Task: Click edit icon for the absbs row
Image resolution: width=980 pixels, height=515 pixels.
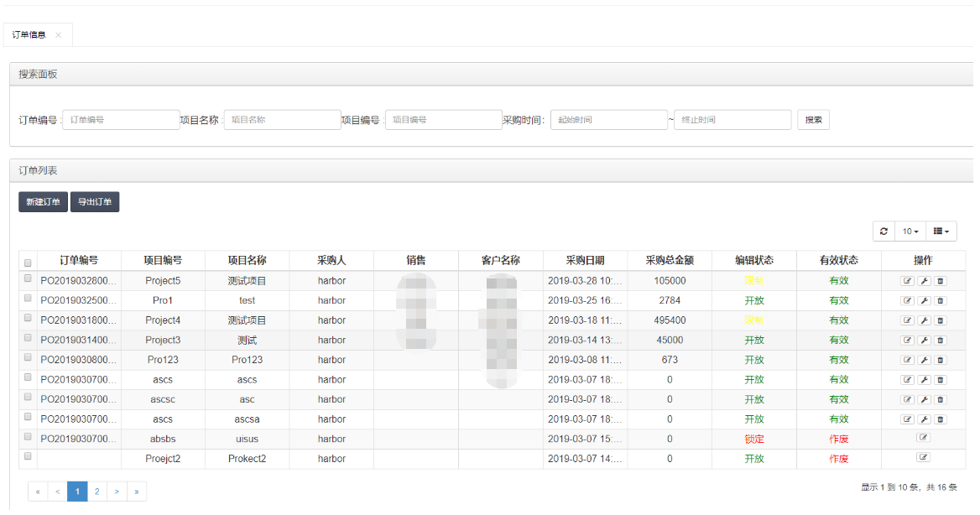Action: tap(923, 438)
